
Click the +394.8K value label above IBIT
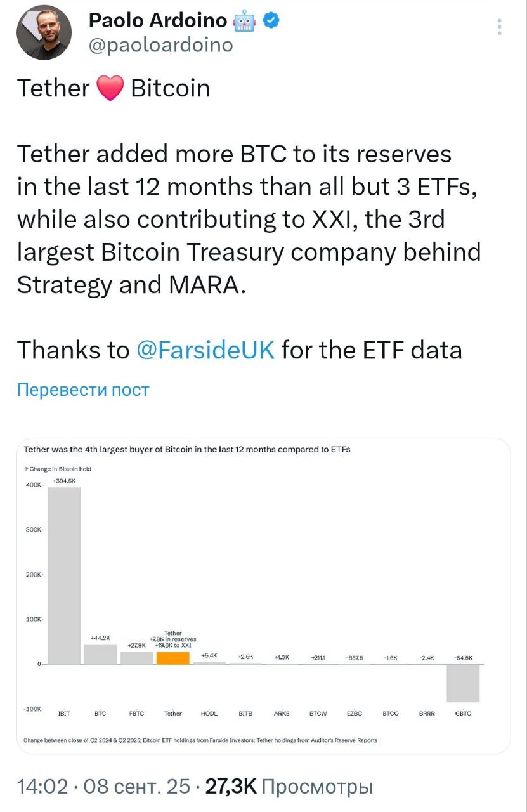click(x=64, y=481)
